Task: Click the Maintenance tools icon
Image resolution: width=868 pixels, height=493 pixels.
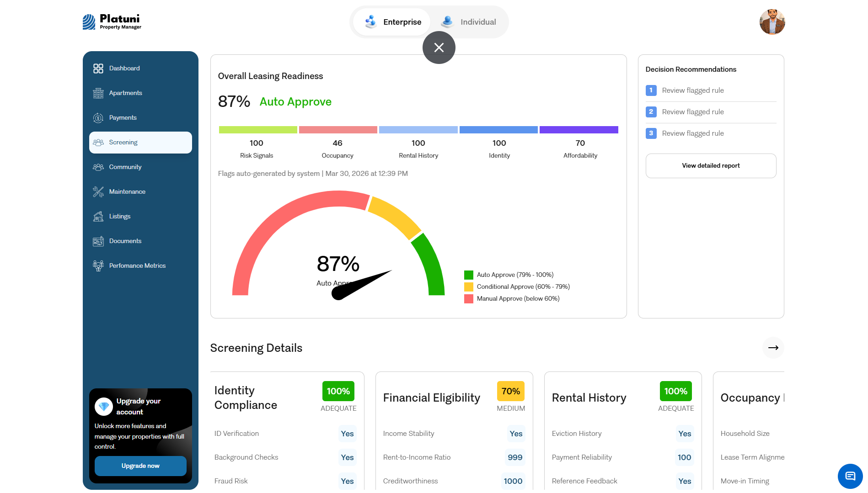Action: (98, 192)
